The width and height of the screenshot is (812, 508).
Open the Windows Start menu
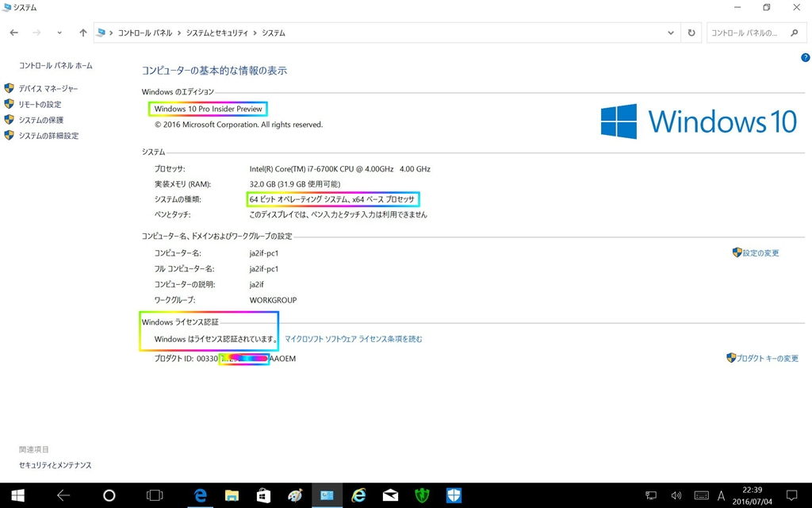17,495
